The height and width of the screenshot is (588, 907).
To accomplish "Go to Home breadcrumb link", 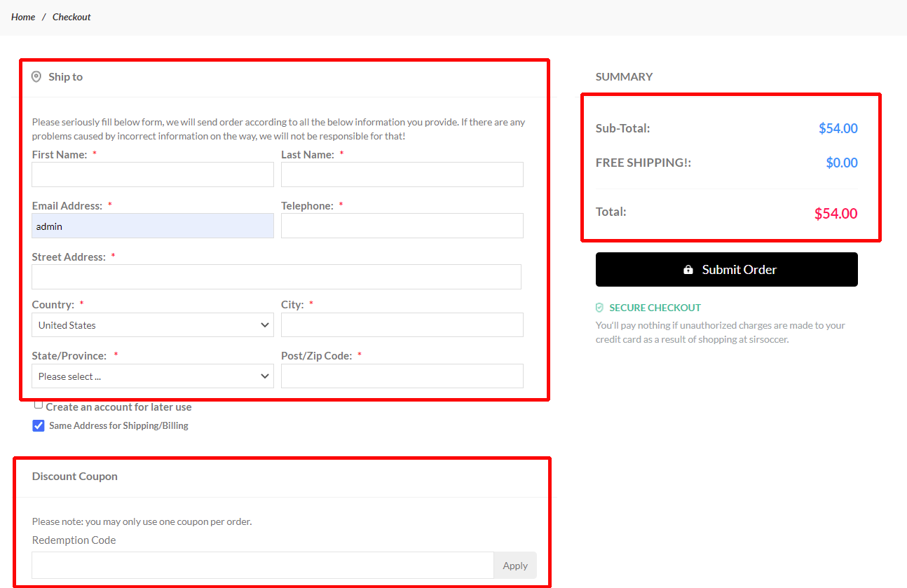I will pyautogui.click(x=23, y=17).
